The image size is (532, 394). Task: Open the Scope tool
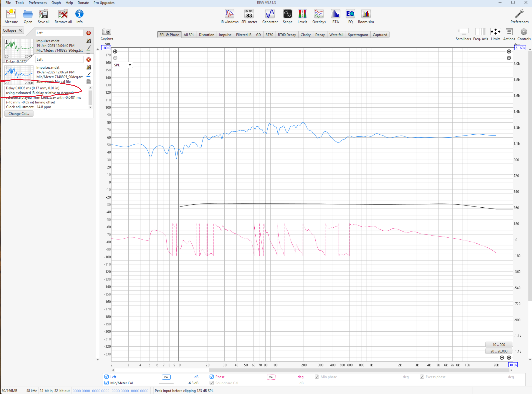click(x=287, y=16)
